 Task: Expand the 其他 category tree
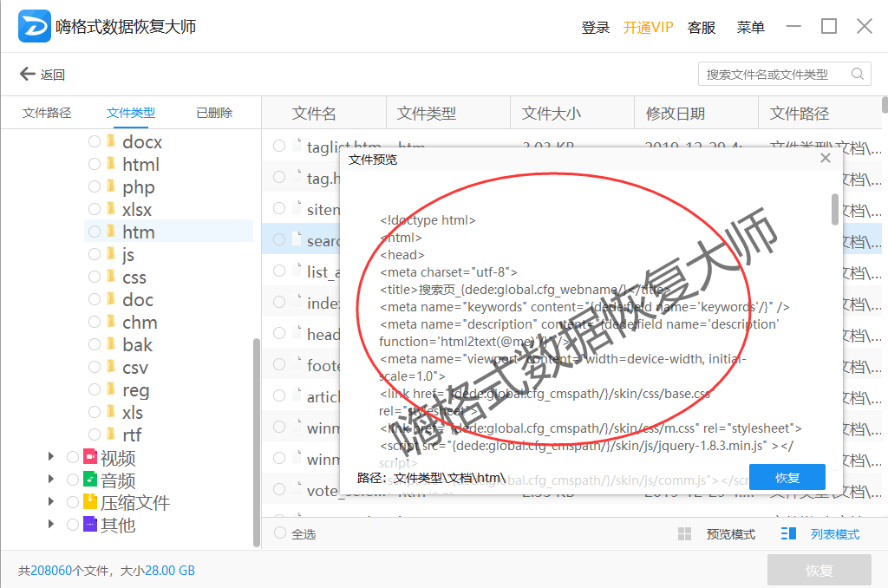click(51, 524)
